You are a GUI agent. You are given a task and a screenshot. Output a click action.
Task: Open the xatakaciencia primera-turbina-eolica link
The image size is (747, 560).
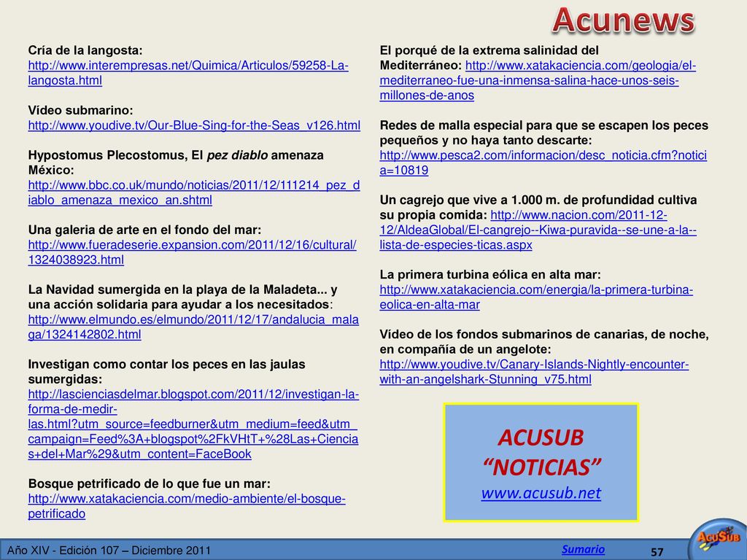coord(536,297)
